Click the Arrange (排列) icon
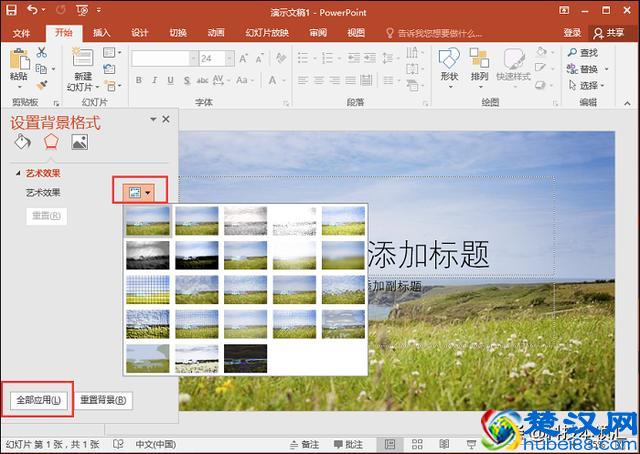The image size is (640, 454). point(480,60)
